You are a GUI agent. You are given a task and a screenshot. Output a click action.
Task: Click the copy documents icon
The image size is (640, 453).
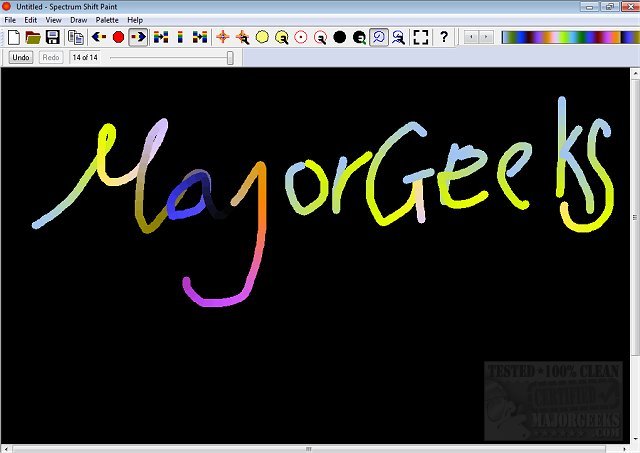(76, 38)
